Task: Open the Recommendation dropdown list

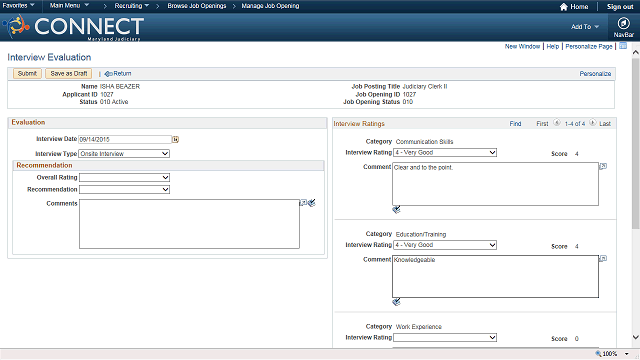Action: tap(124, 189)
